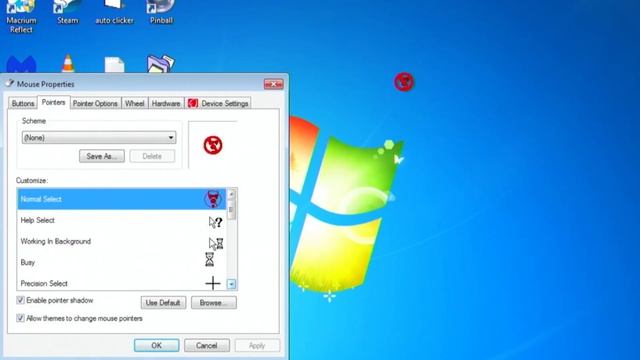Open the folder with papers desktop icon
This screenshot has width=640, height=360.
(x=160, y=64)
